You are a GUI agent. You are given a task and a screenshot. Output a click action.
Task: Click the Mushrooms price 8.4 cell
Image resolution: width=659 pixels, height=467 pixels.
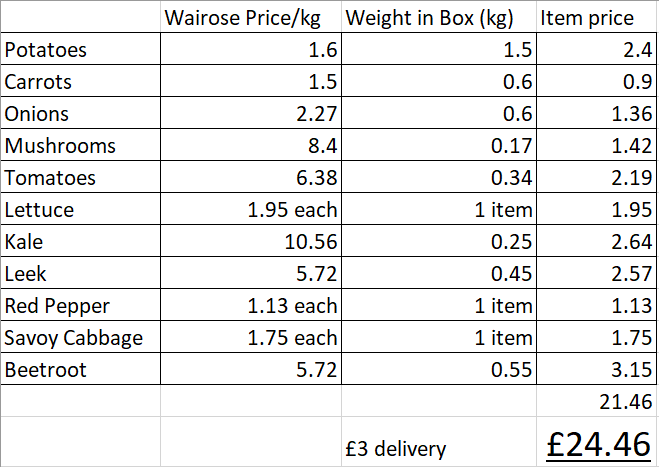(251, 146)
